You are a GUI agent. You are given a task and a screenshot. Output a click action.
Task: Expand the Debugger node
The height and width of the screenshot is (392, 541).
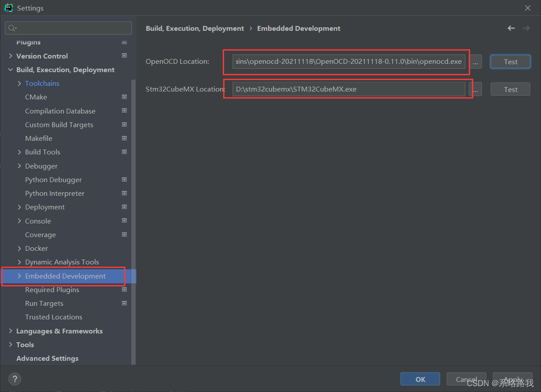(19, 166)
